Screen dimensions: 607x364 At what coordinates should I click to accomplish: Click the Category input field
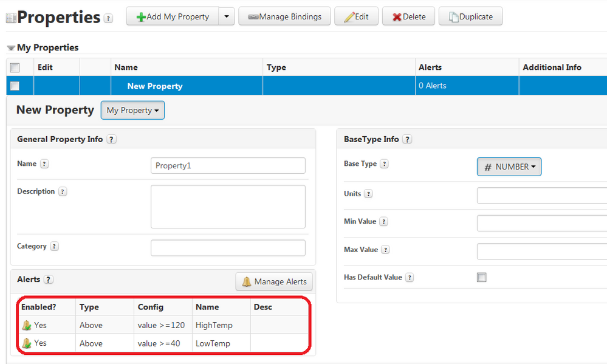228,248
